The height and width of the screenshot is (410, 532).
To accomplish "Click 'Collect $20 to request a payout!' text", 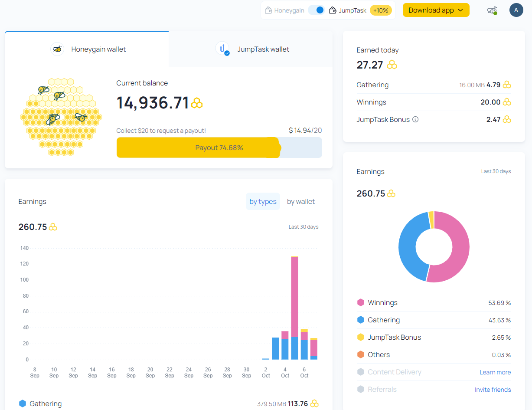I will pos(161,131).
